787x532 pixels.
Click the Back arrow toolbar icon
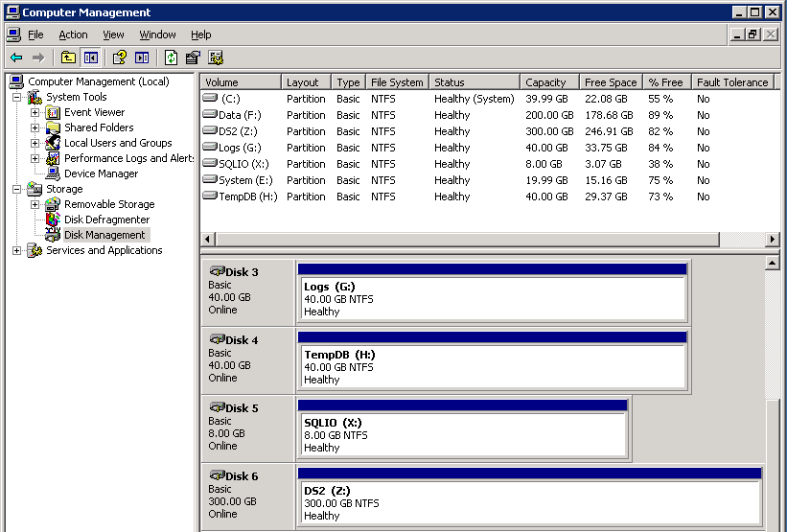click(x=16, y=58)
